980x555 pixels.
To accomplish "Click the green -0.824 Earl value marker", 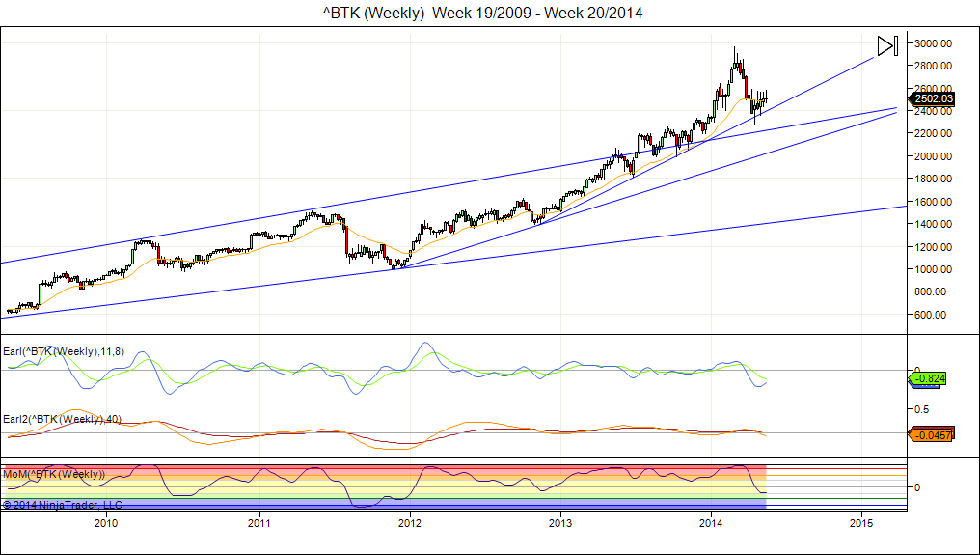I will (934, 379).
